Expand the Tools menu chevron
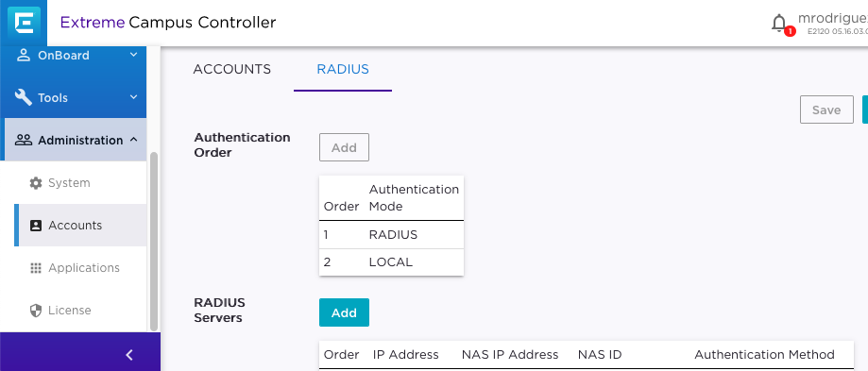This screenshot has width=868, height=371. [133, 97]
